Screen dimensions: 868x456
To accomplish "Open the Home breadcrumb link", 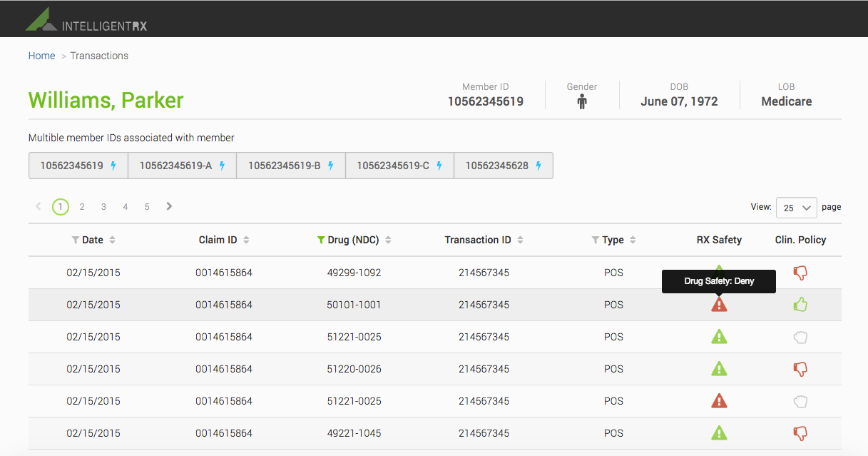I will click(41, 56).
